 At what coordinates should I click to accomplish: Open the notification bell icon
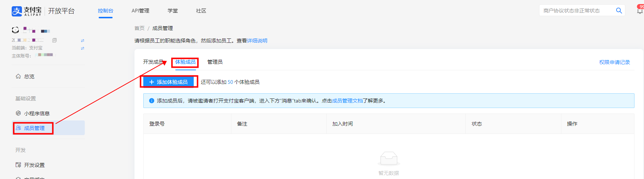coord(640,11)
